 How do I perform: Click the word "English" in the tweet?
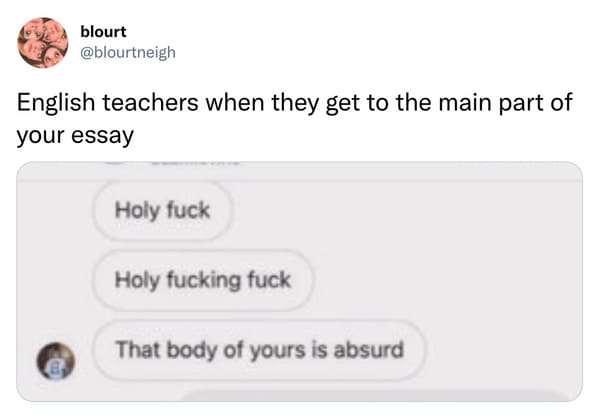56,103
